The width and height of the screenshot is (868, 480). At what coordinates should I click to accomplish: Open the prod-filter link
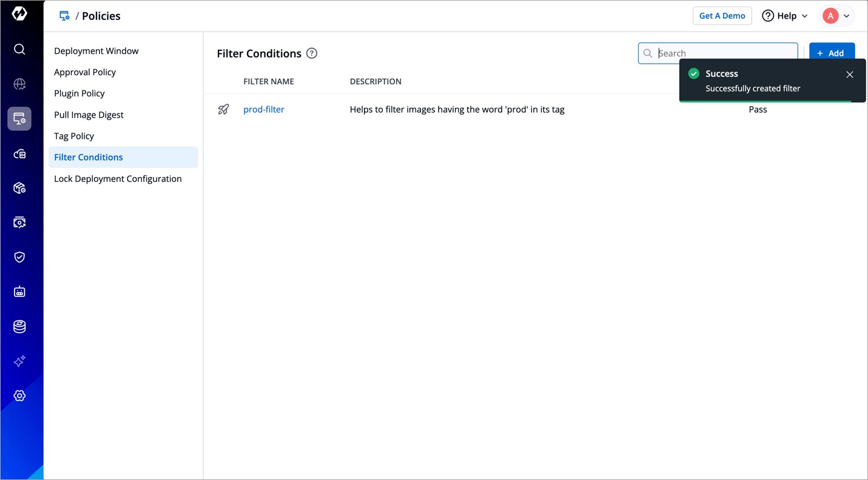[264, 110]
